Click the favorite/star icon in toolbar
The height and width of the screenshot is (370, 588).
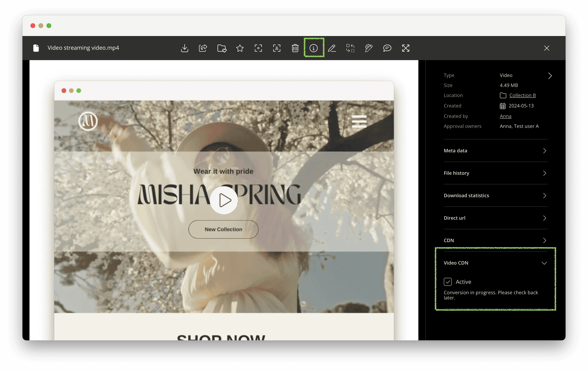pyautogui.click(x=239, y=48)
